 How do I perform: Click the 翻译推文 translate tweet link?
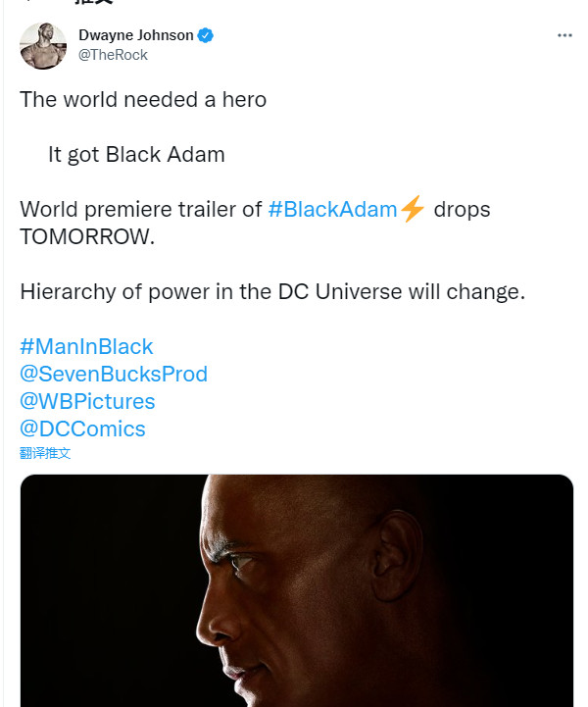coord(45,453)
